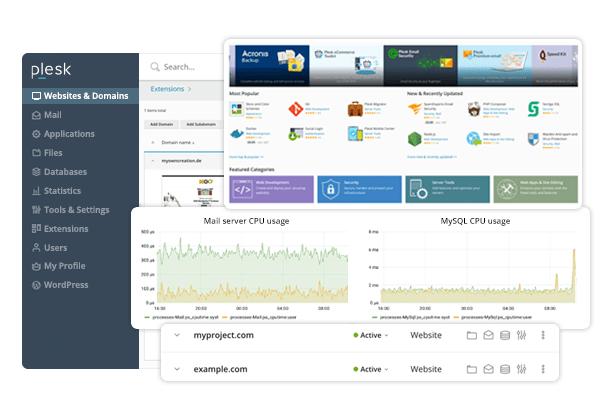
Task: Open file manager icon for myproject.com
Action: coord(472,336)
